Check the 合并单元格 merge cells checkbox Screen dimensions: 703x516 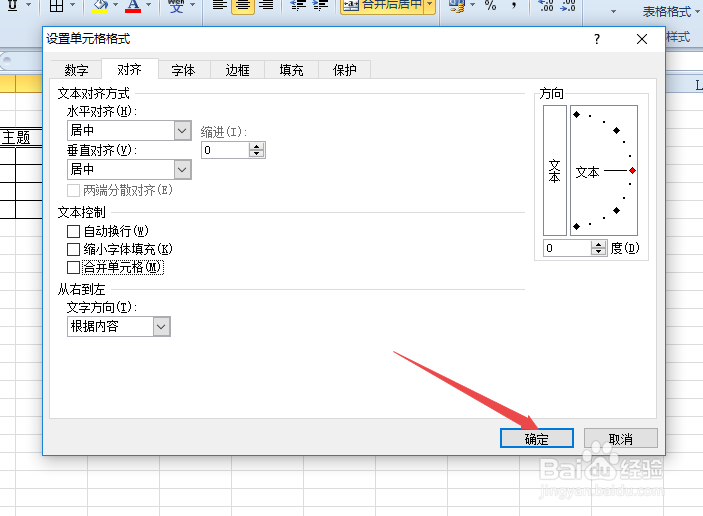[74, 268]
